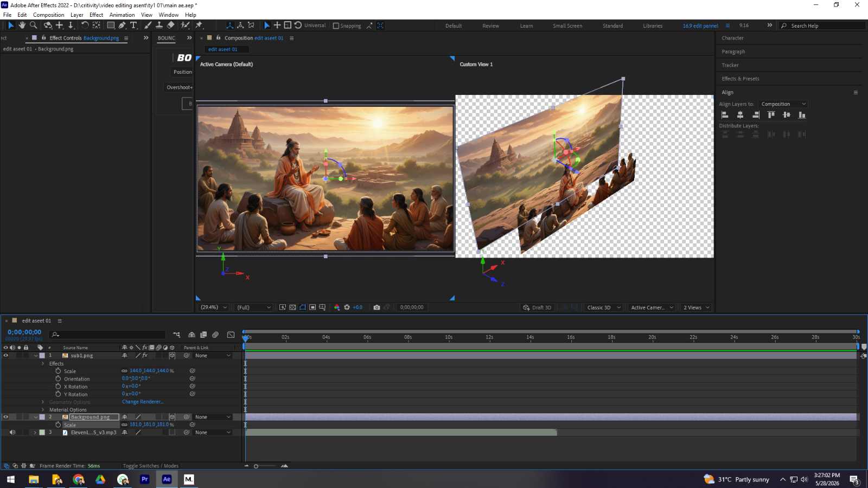This screenshot has height=488, width=868.
Task: Open the Classic 3D renderer dropdown
Action: [x=604, y=307]
